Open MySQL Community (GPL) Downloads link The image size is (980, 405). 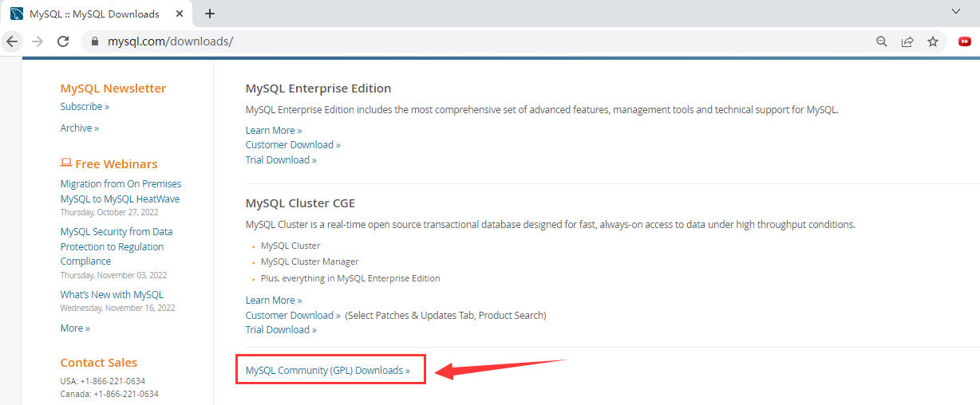click(x=327, y=371)
